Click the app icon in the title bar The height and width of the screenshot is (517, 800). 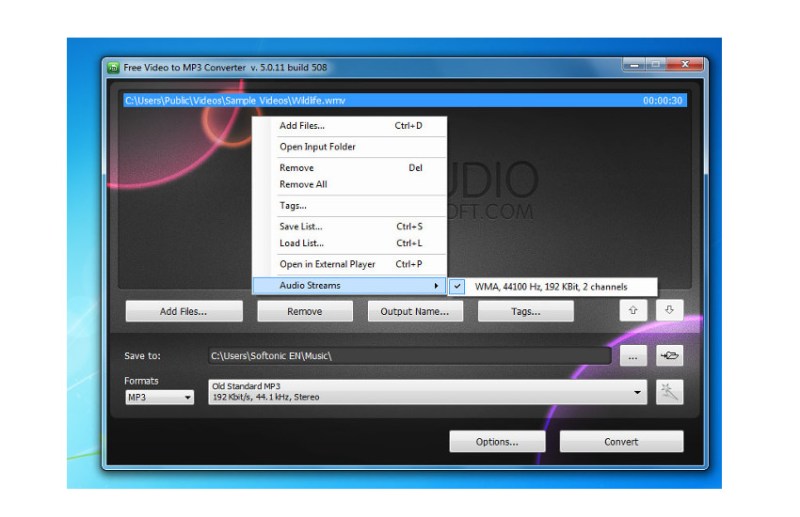point(113,67)
